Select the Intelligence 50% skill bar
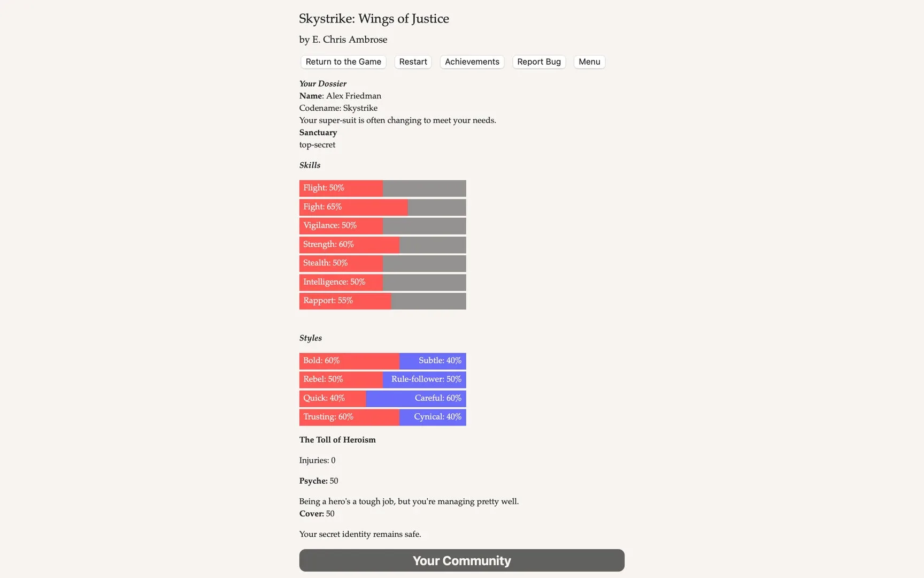This screenshot has width=924, height=578. click(x=382, y=282)
